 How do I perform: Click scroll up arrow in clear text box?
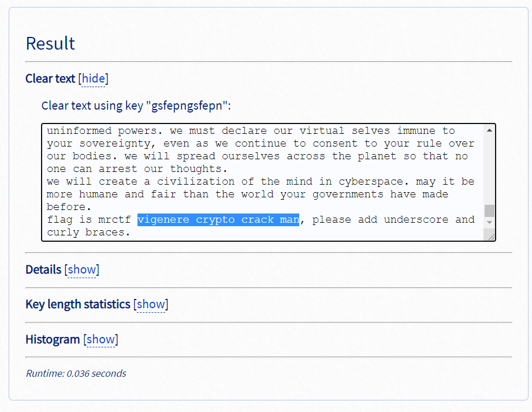coord(489,130)
